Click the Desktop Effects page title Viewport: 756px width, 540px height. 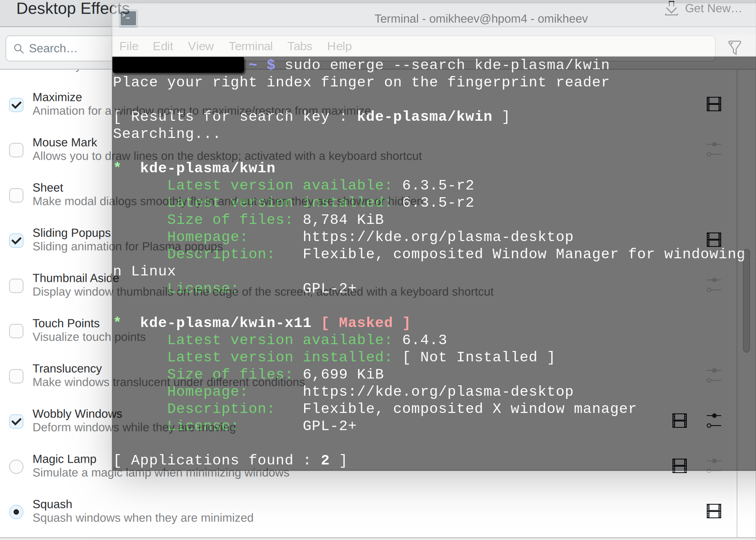click(x=73, y=8)
